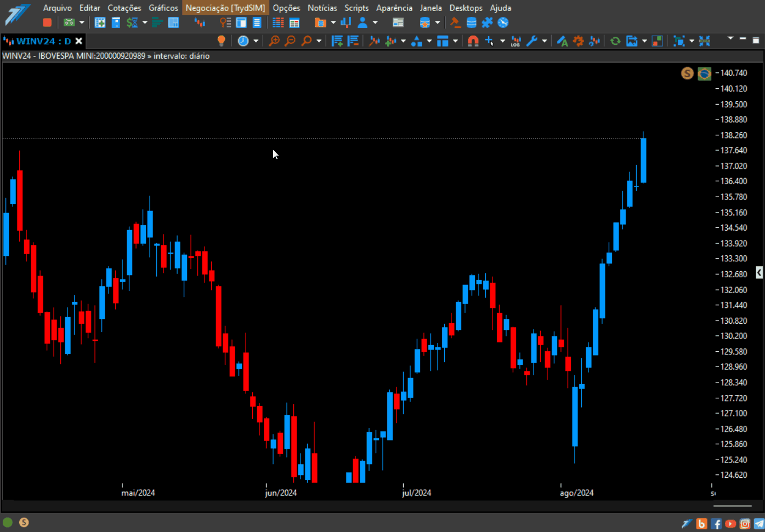This screenshot has width=765, height=532.
Task: Click the remove list rows icon
Action: [x=353, y=41]
